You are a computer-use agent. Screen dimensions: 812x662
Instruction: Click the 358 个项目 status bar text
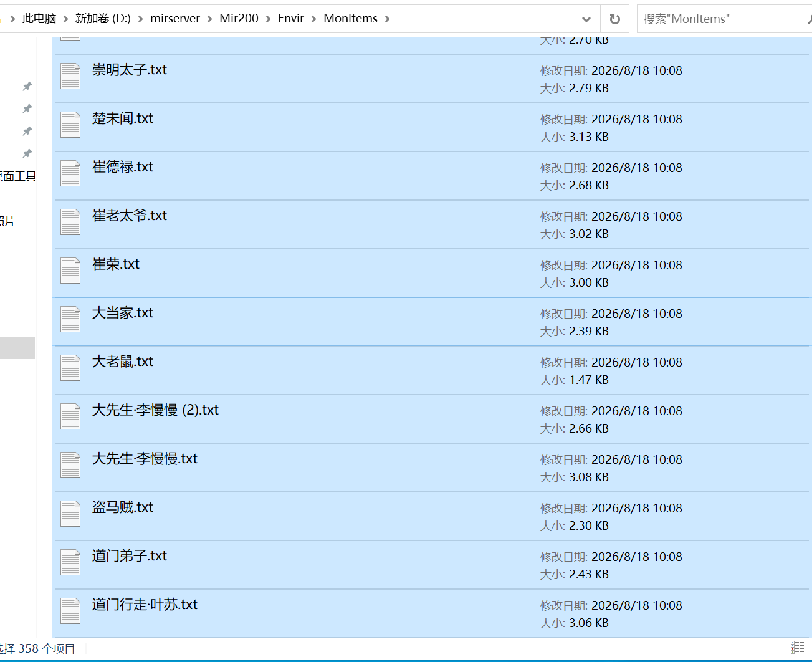(x=47, y=649)
